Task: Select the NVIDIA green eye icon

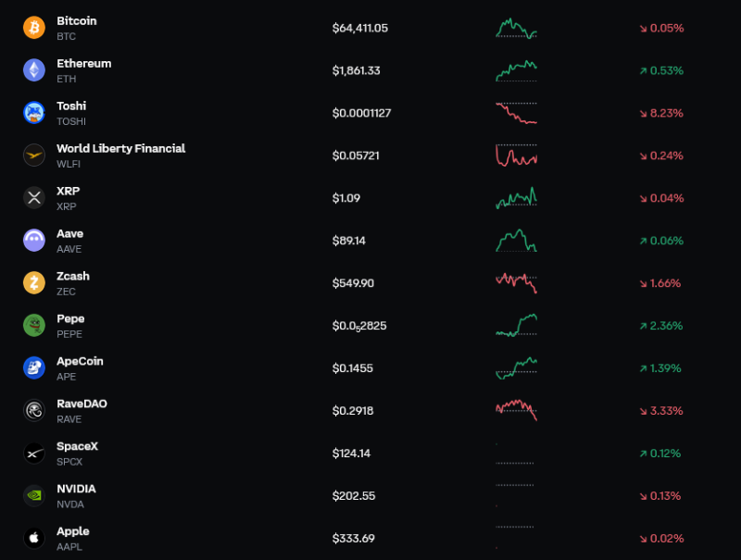Action: pyautogui.click(x=34, y=495)
